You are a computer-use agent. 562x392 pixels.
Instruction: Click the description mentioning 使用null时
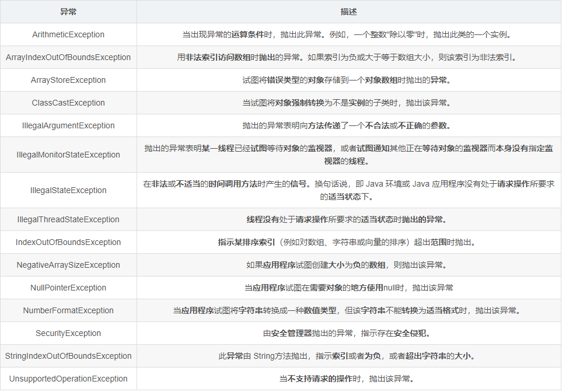(348, 288)
